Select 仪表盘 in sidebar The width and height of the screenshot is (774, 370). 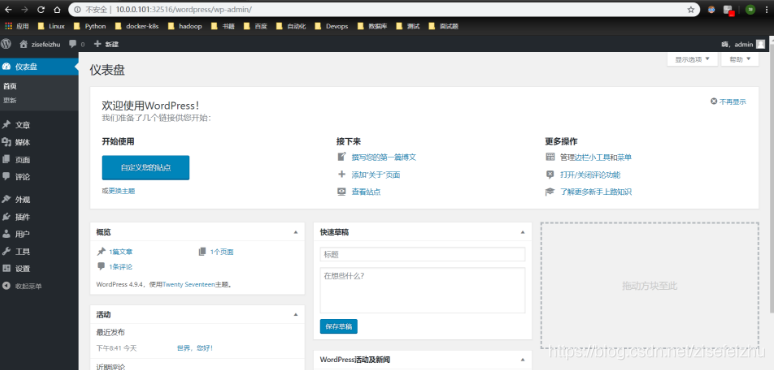pyautogui.click(x=39, y=67)
